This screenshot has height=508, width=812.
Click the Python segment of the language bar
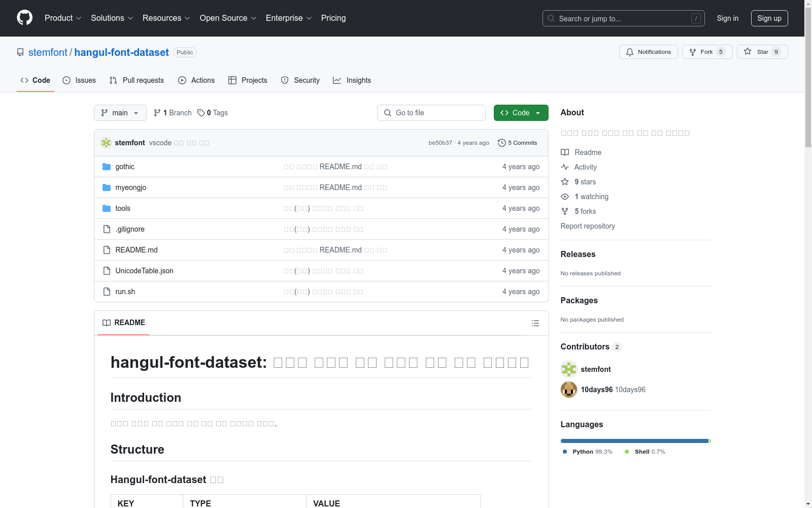pos(634,441)
